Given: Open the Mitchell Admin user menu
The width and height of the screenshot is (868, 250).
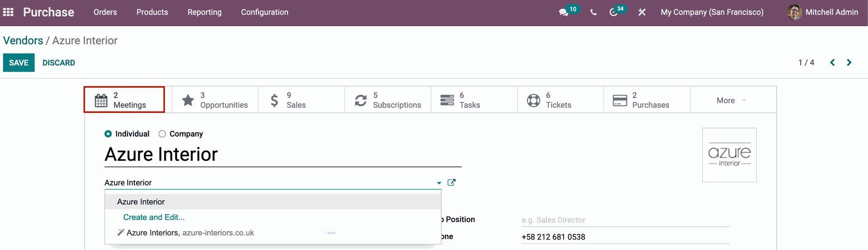Looking at the screenshot, I should point(823,12).
